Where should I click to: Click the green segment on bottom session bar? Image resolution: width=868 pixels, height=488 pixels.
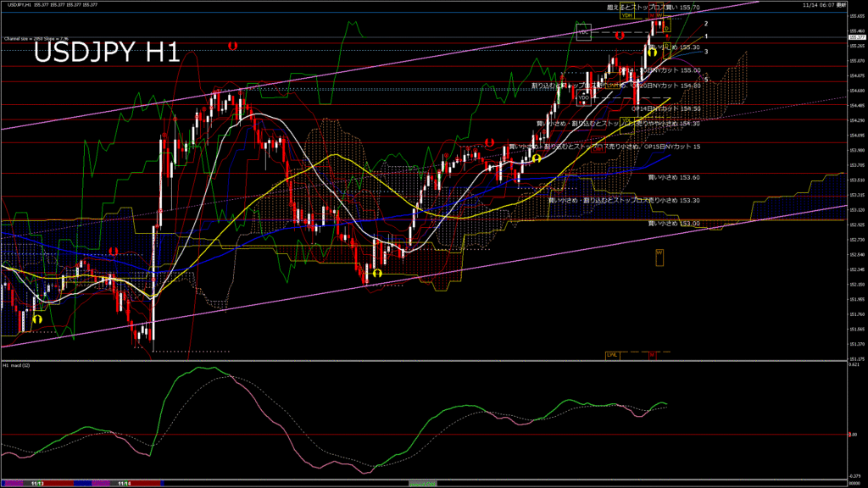pos(421,484)
